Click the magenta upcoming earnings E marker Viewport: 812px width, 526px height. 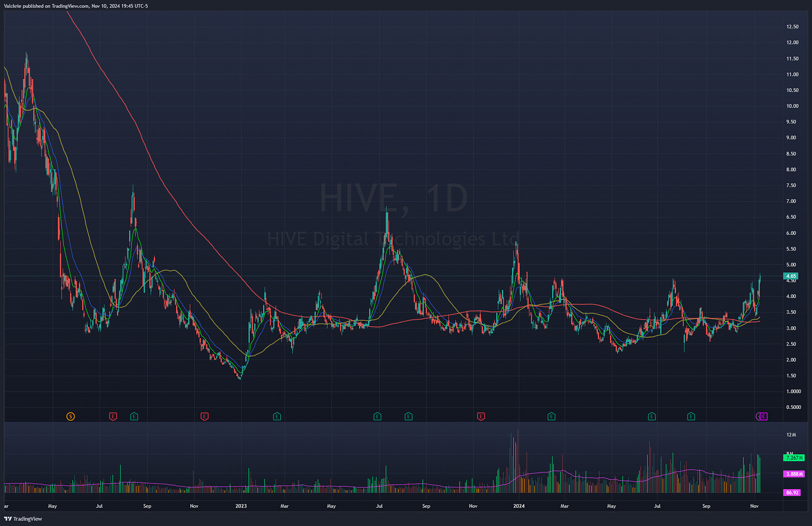764,416
